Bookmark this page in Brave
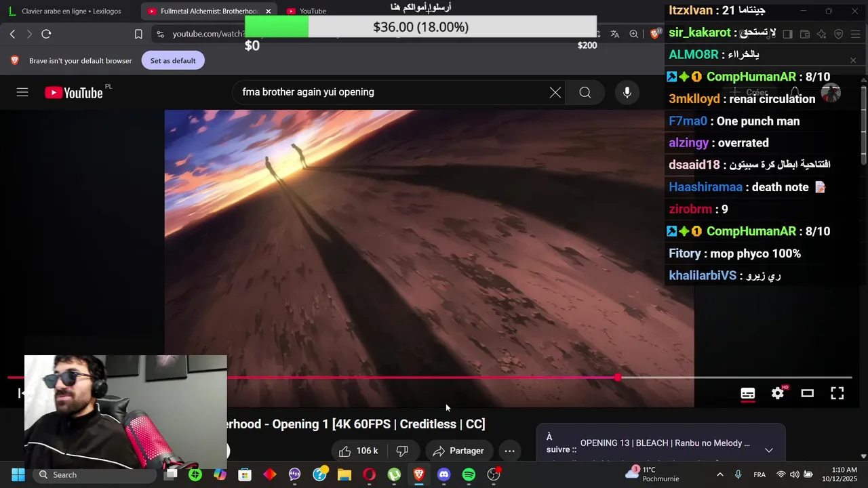This screenshot has height=488, width=868. (x=138, y=34)
